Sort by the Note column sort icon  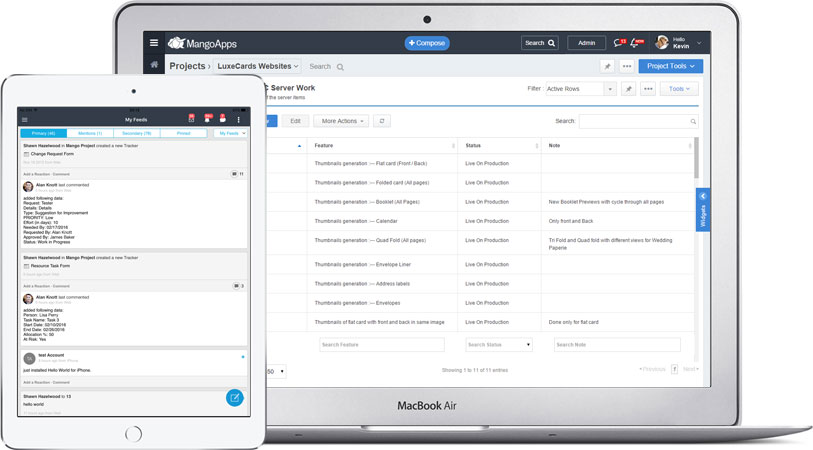click(x=690, y=146)
